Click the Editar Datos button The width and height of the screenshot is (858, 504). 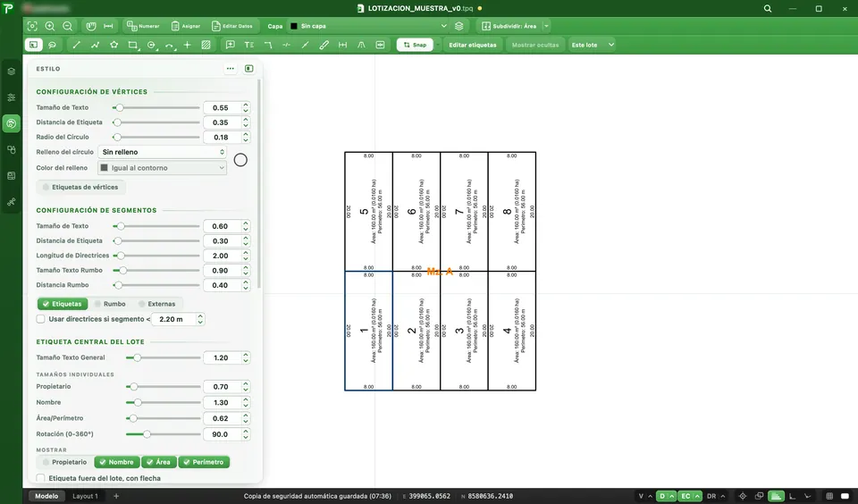tap(232, 26)
